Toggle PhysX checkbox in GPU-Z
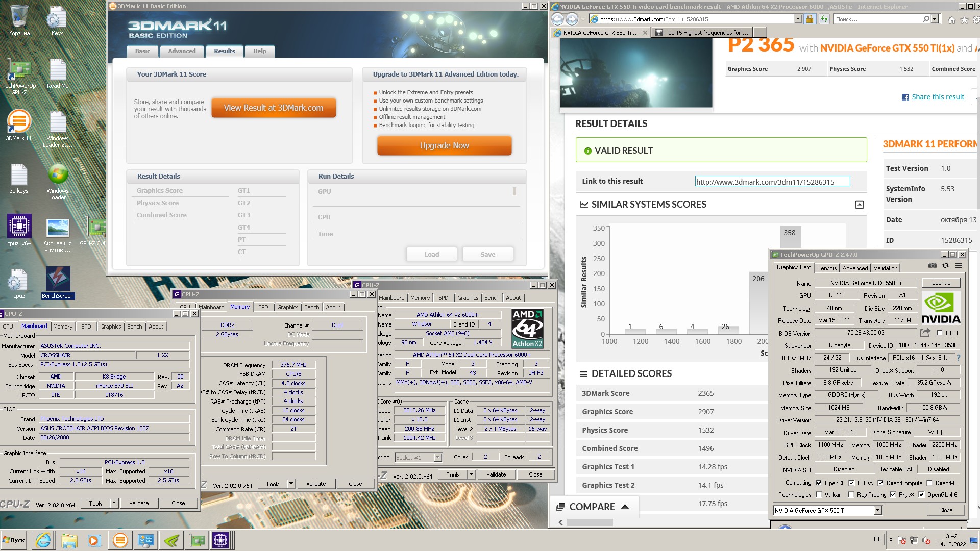980x551 pixels. pyautogui.click(x=892, y=494)
